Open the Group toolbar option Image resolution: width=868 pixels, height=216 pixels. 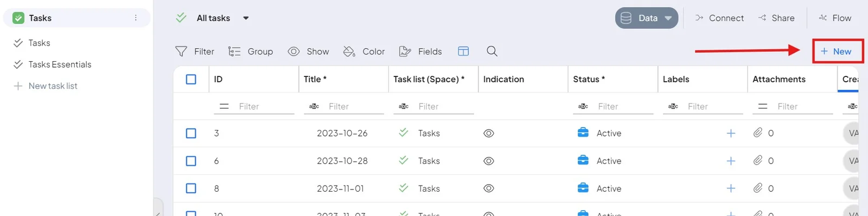click(x=250, y=51)
